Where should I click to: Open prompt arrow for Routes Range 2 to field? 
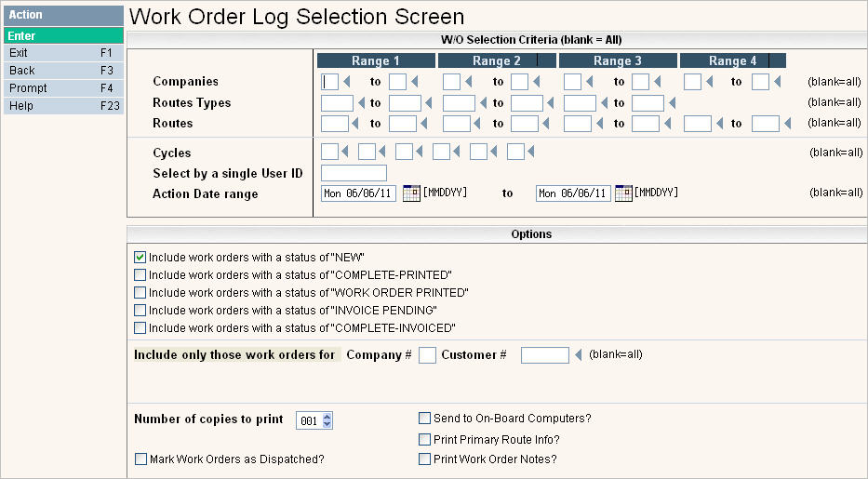click(x=546, y=124)
